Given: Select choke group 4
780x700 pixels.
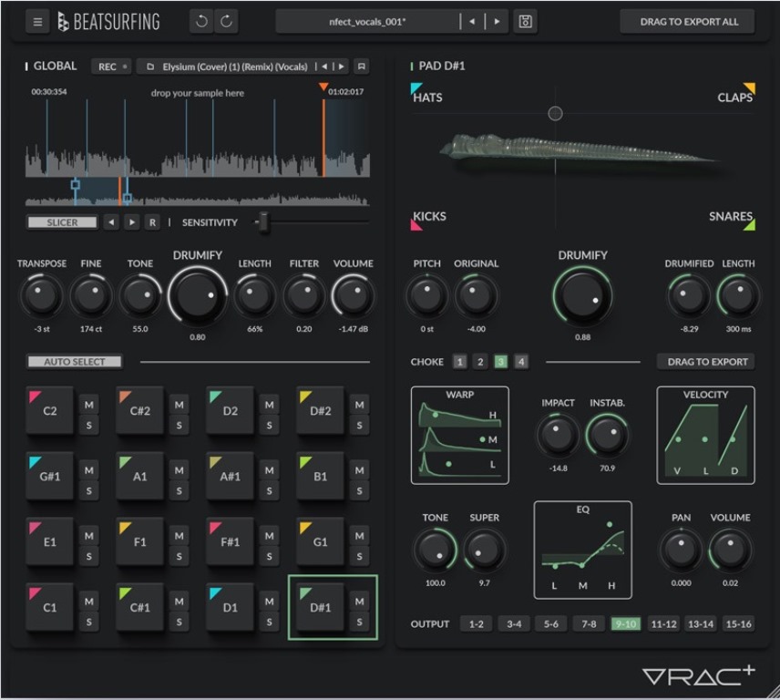Looking at the screenshot, I should [521, 362].
